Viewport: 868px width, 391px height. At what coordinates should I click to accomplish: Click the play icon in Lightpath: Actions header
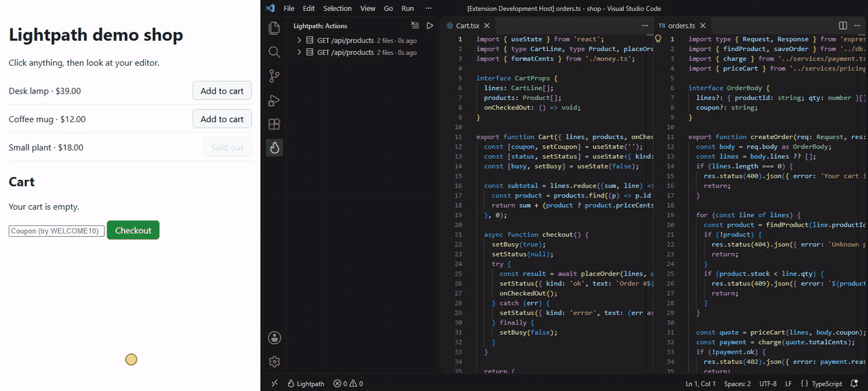coord(430,26)
